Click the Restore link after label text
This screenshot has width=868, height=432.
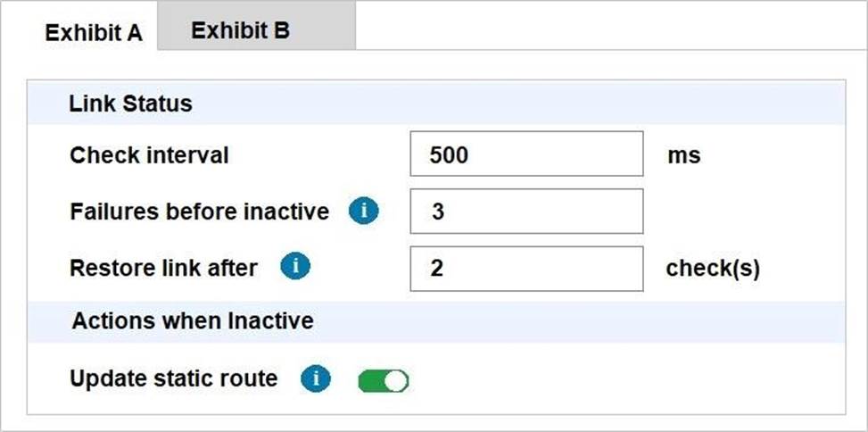(163, 268)
